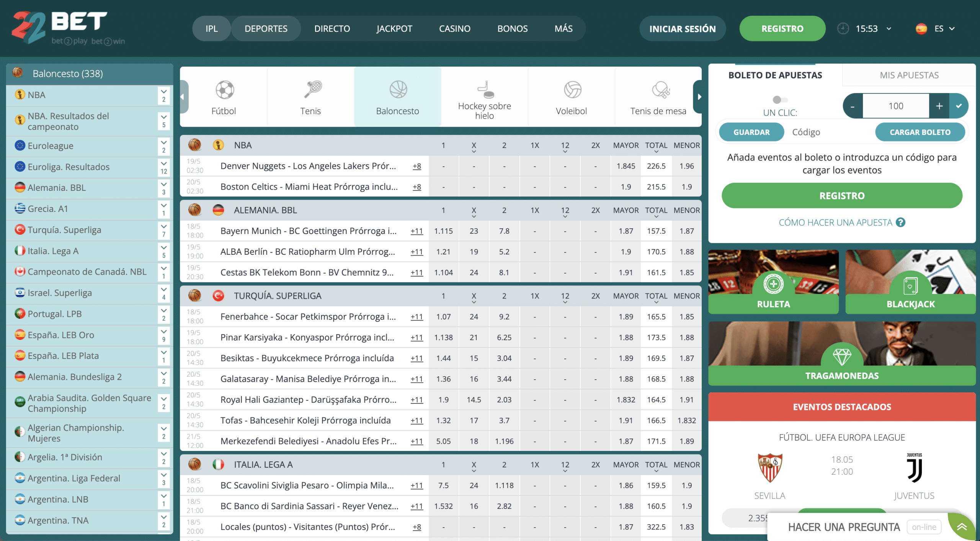Screen dimensions: 980x541
Task: Open the DIRECTO menu
Action: [x=332, y=28]
